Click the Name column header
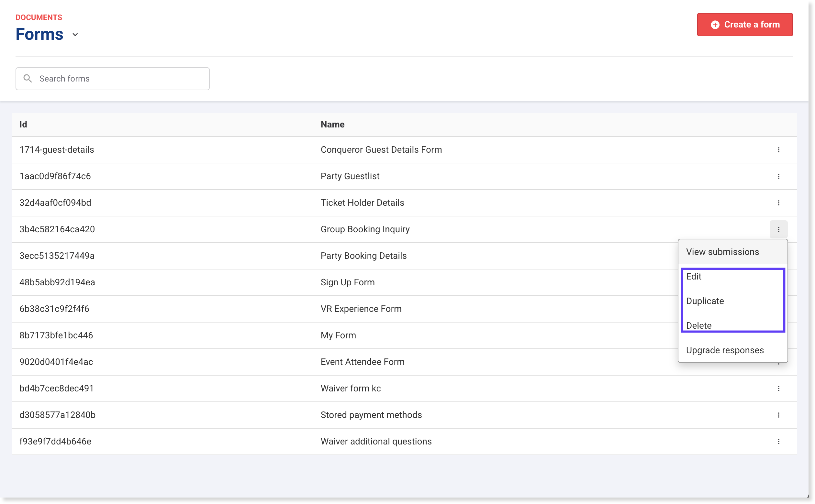This screenshot has height=504, width=815. pos(332,124)
